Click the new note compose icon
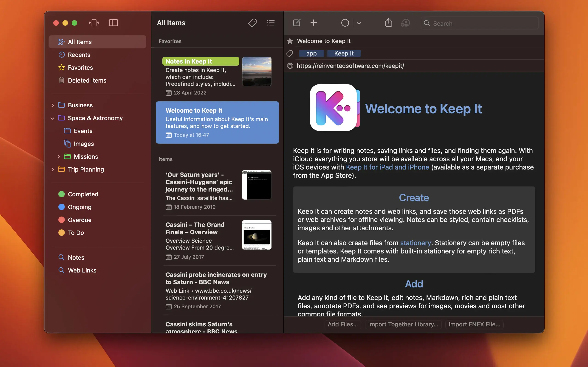Viewport: 588px width, 367px height. [x=297, y=23]
